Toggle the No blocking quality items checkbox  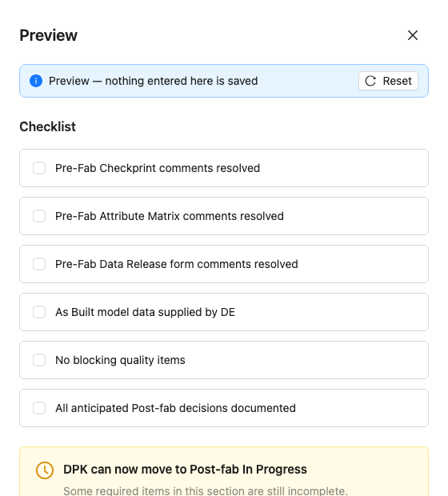pyautogui.click(x=39, y=360)
